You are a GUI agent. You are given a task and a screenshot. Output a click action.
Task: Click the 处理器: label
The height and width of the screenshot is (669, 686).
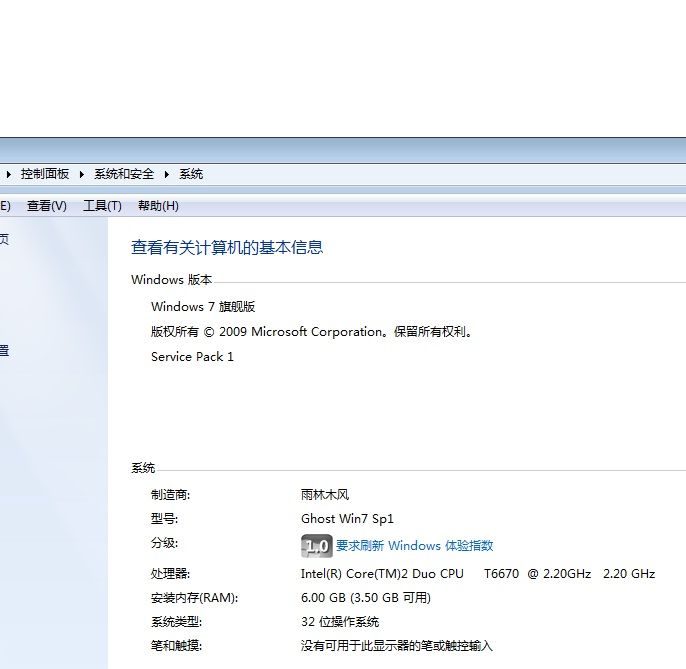tap(171, 574)
